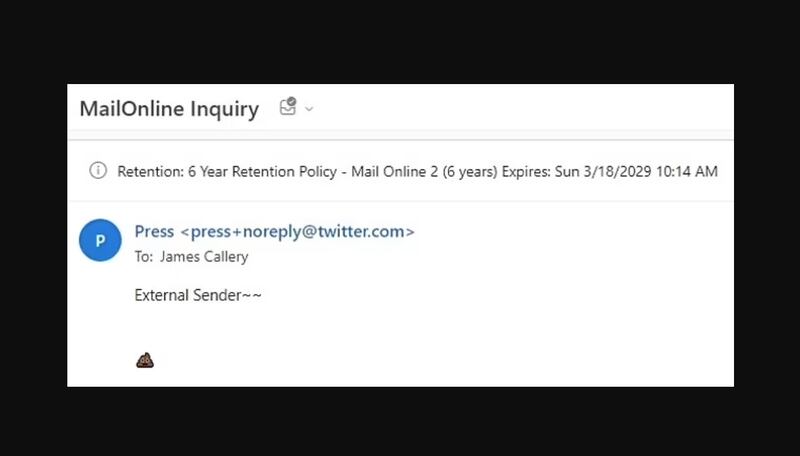Select recipient James Callery
This screenshot has height=456, width=800.
pos(204,257)
